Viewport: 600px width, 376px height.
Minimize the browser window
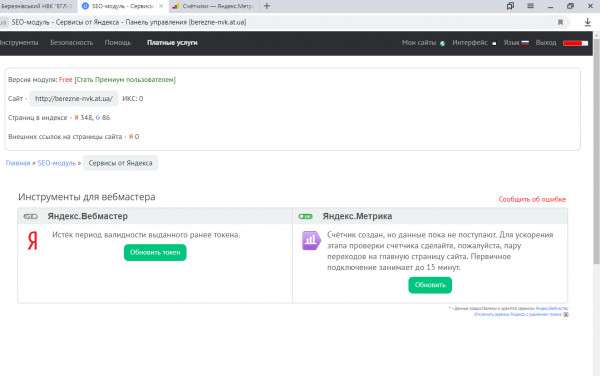[550, 7]
